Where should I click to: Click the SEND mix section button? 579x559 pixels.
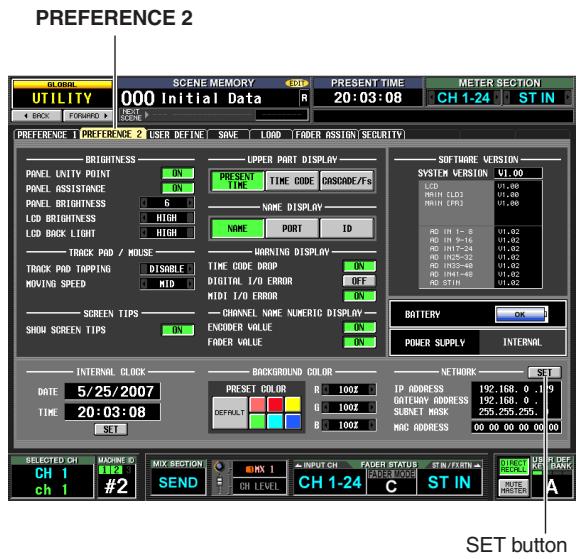[178, 482]
